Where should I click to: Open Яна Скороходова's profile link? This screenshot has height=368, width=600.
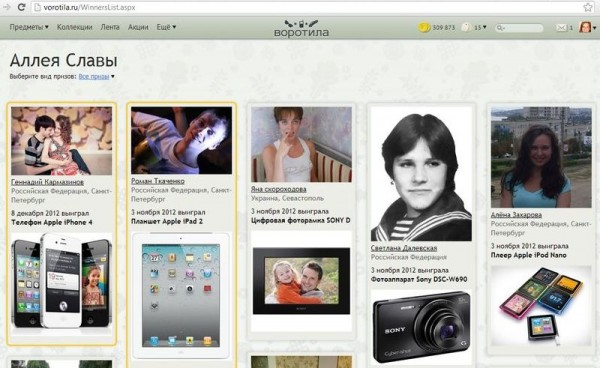pyautogui.click(x=279, y=189)
